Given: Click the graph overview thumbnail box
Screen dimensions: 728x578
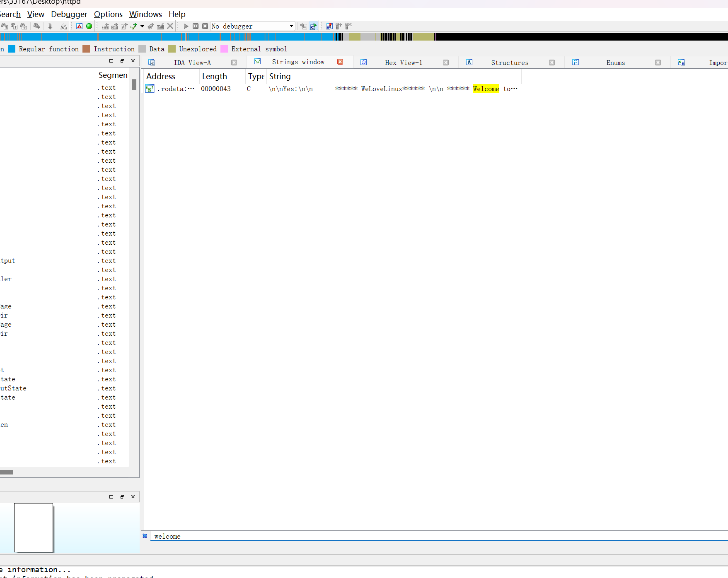Looking at the screenshot, I should [x=34, y=527].
